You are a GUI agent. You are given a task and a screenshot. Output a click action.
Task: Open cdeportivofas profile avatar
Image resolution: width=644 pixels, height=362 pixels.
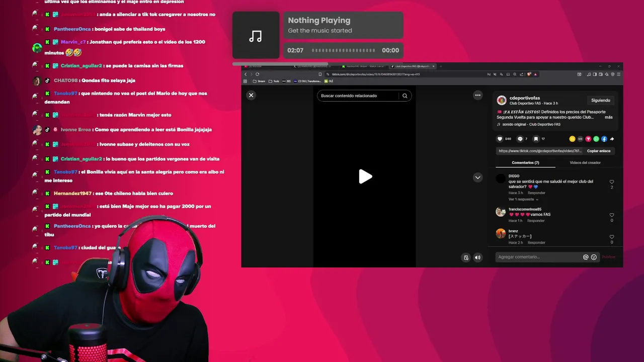pos(502,100)
